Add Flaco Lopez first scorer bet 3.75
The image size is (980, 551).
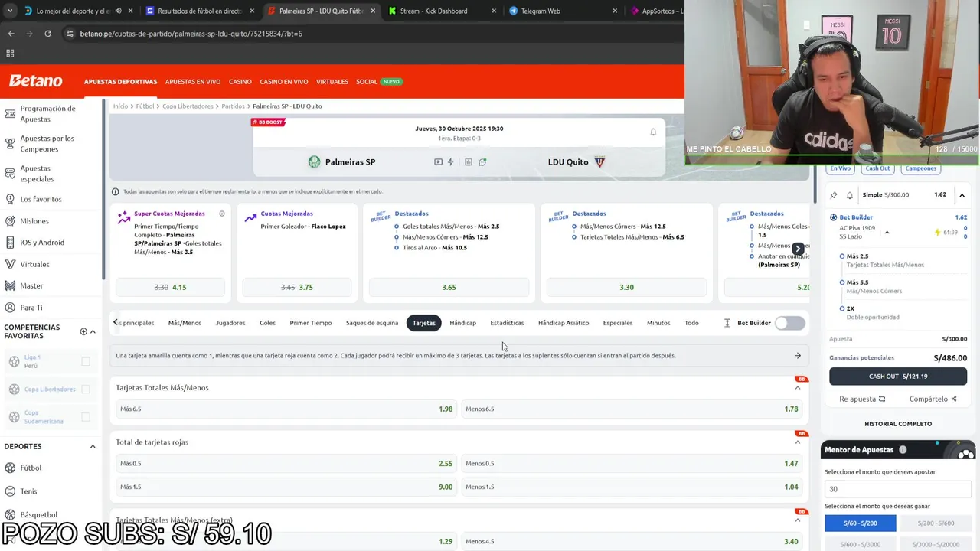click(297, 288)
